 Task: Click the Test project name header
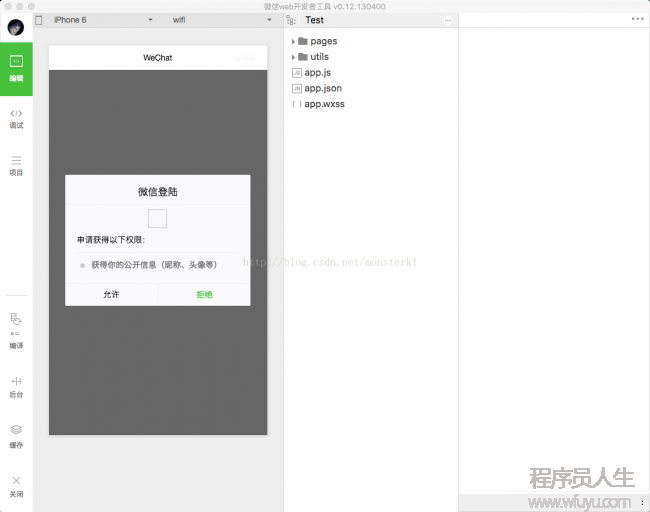(x=314, y=20)
